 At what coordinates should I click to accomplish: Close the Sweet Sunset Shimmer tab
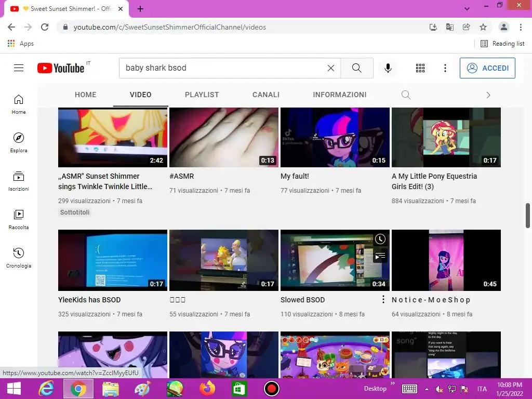(121, 9)
